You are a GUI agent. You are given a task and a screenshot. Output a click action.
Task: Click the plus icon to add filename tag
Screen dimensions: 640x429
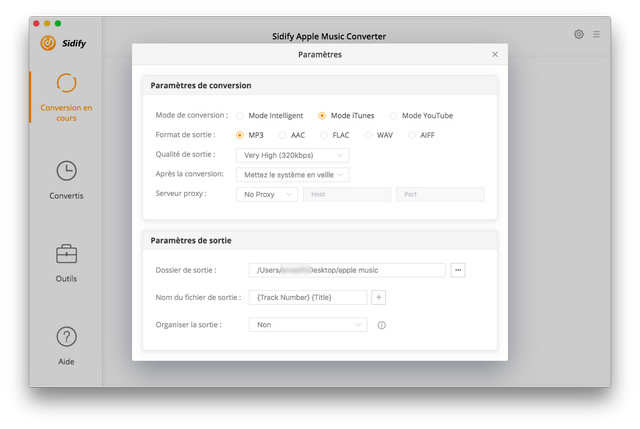[379, 297]
